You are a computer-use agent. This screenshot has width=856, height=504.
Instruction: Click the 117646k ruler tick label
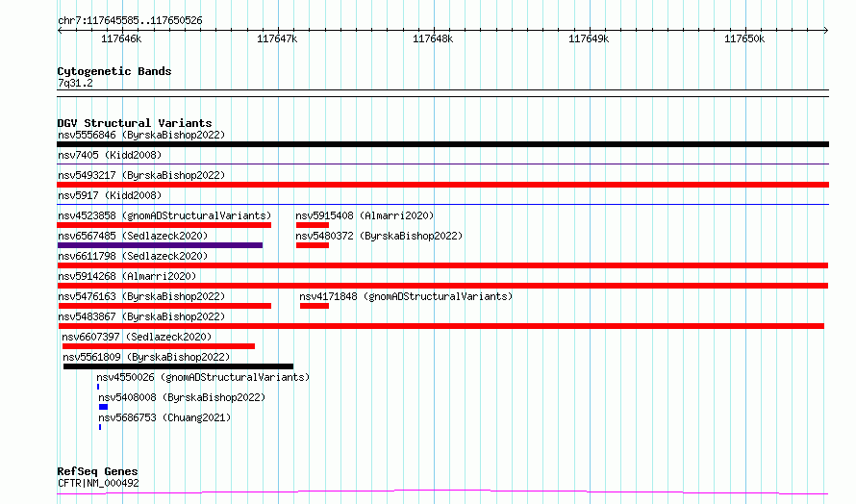[121, 38]
